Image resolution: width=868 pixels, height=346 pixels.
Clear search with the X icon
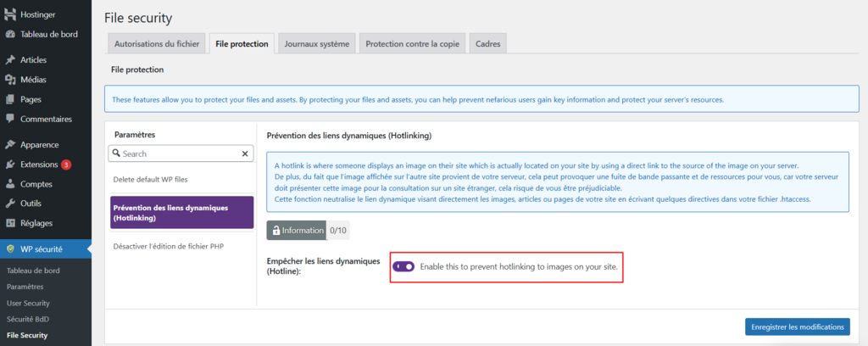pos(245,154)
